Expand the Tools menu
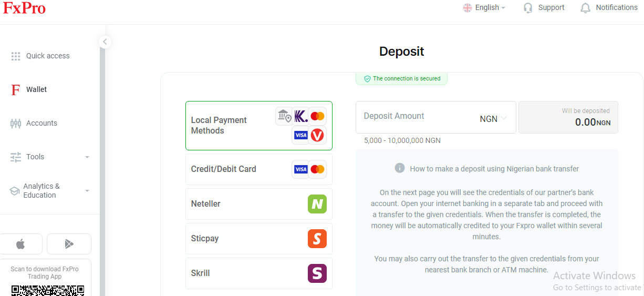Viewport: 644px width, 296px height. tap(50, 157)
